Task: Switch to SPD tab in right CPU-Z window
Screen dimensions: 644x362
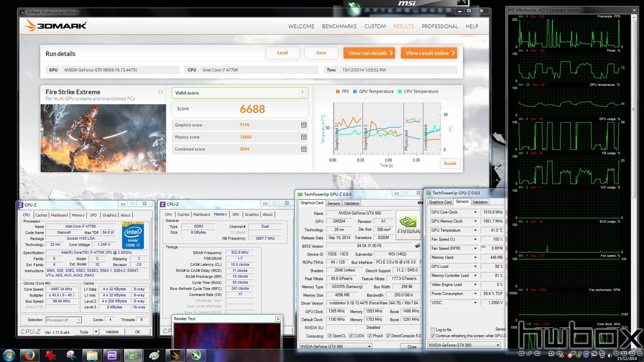Action: pos(235,214)
